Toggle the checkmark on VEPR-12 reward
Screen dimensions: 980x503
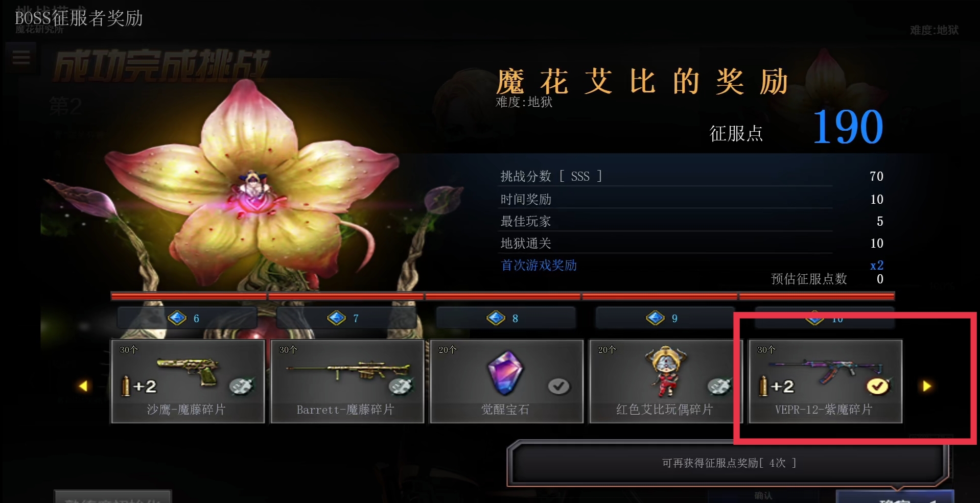pos(878,387)
